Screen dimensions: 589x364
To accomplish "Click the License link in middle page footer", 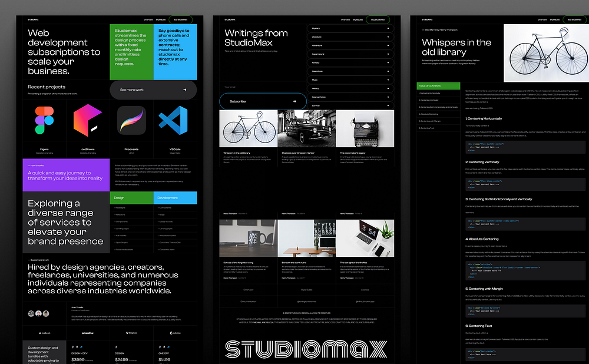I will (x=365, y=290).
